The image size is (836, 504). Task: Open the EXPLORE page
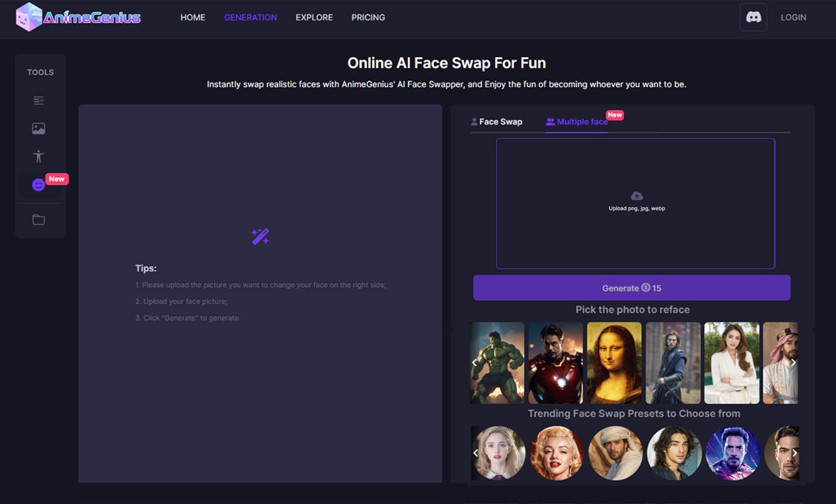point(314,17)
